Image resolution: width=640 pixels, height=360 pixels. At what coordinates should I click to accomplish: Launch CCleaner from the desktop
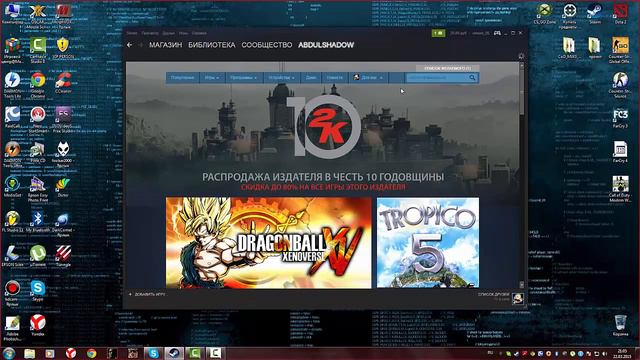pos(63,83)
